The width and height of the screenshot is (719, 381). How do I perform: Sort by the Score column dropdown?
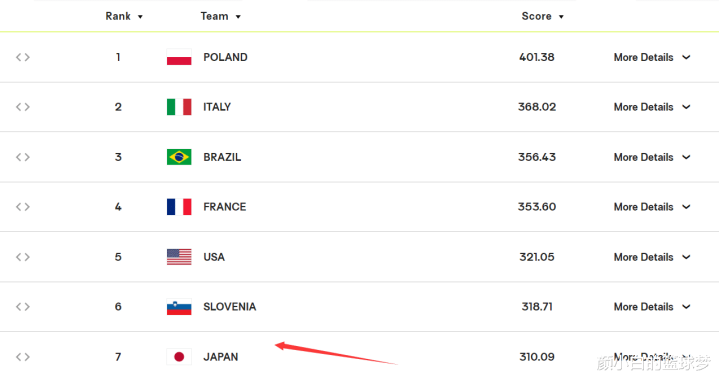[x=542, y=17]
